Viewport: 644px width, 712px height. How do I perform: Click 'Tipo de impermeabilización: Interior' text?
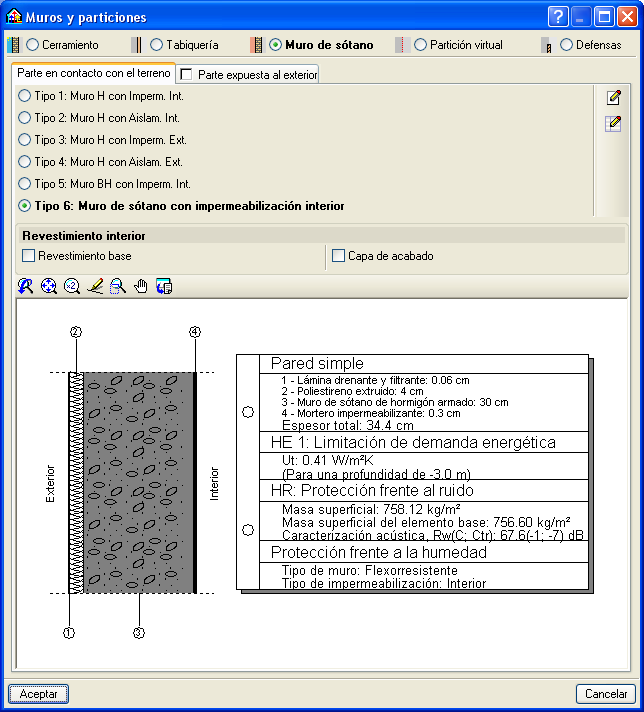[384, 583]
